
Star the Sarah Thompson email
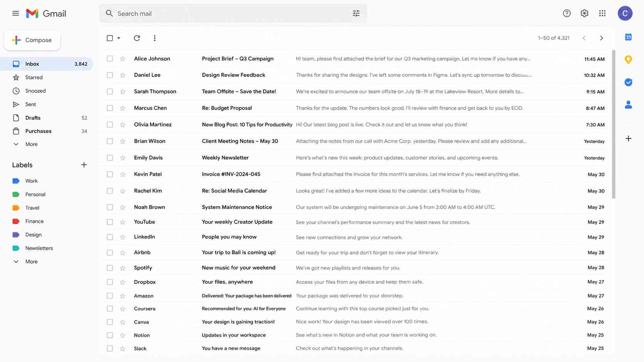pyautogui.click(x=122, y=92)
